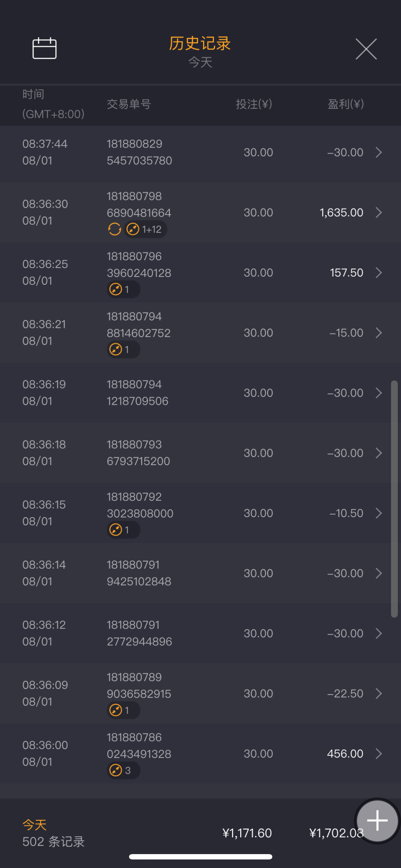This screenshot has width=401, height=868.
Task: Tap the 今天 summary label at bottom
Action: click(35, 825)
